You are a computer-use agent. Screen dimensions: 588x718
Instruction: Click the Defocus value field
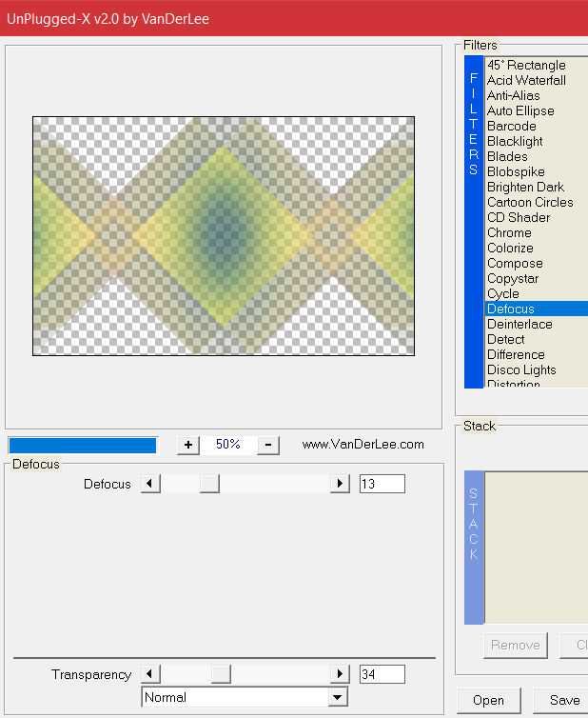[x=382, y=484]
